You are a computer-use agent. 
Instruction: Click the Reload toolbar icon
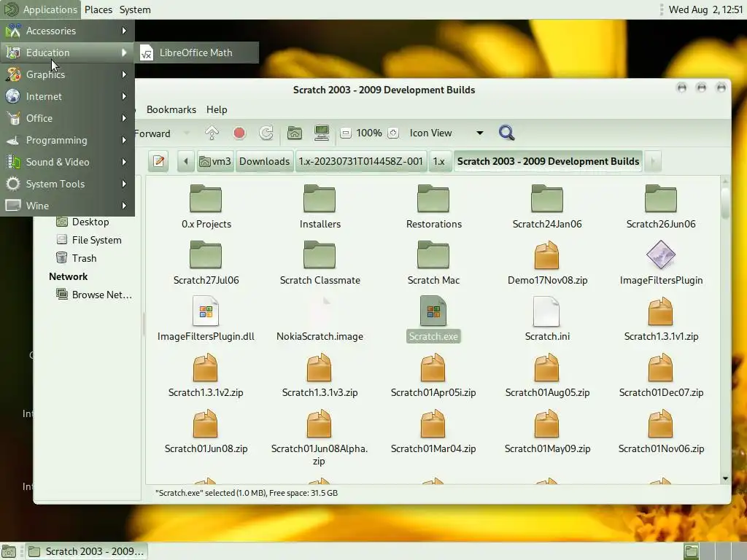coord(266,133)
